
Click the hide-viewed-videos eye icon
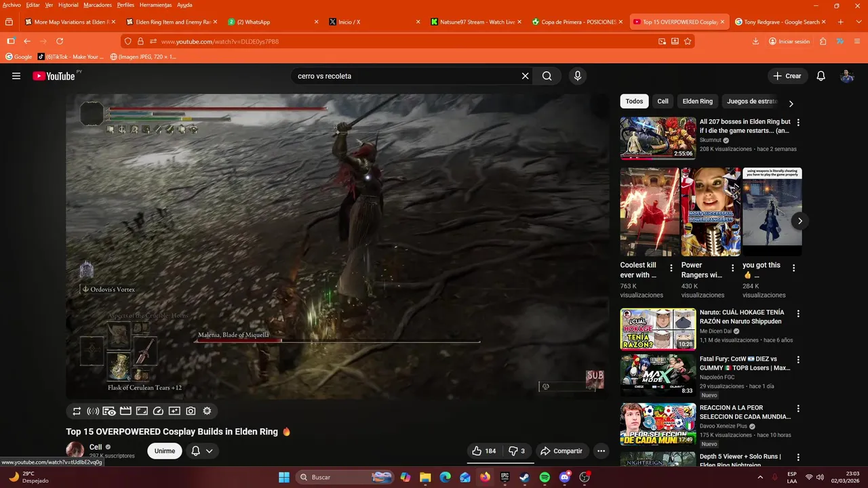(x=109, y=411)
